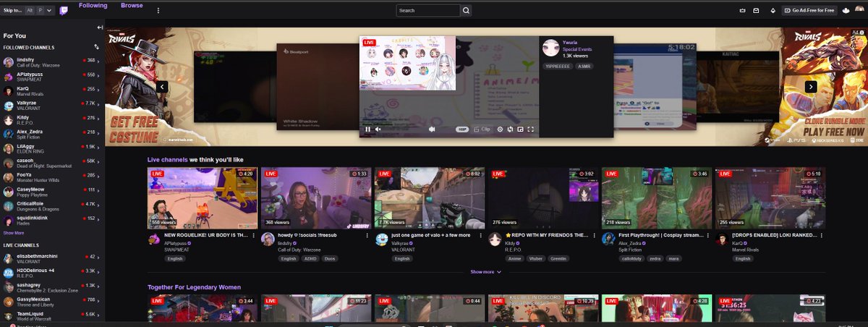The image size is (868, 327).
Task: Select CaseyMeow Poppy Playtime channel
Action: coord(52,191)
